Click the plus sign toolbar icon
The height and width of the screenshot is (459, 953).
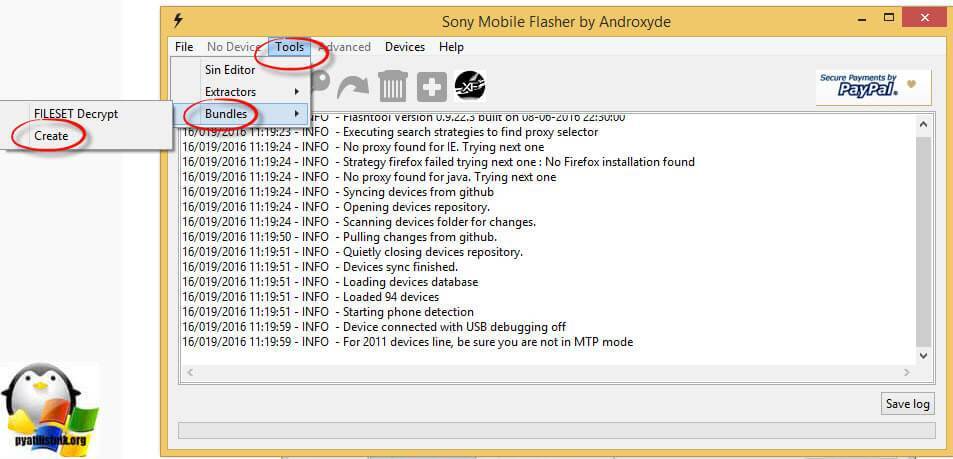coord(432,87)
